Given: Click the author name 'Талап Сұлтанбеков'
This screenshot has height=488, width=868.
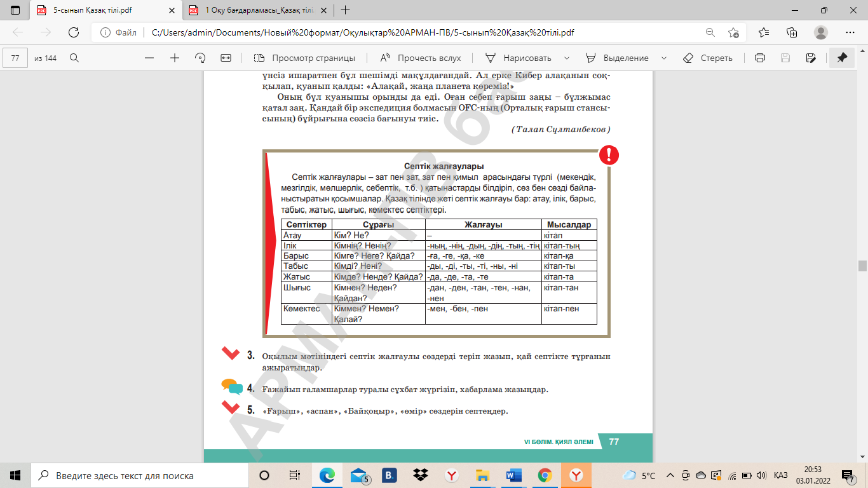Looking at the screenshot, I should (560, 129).
